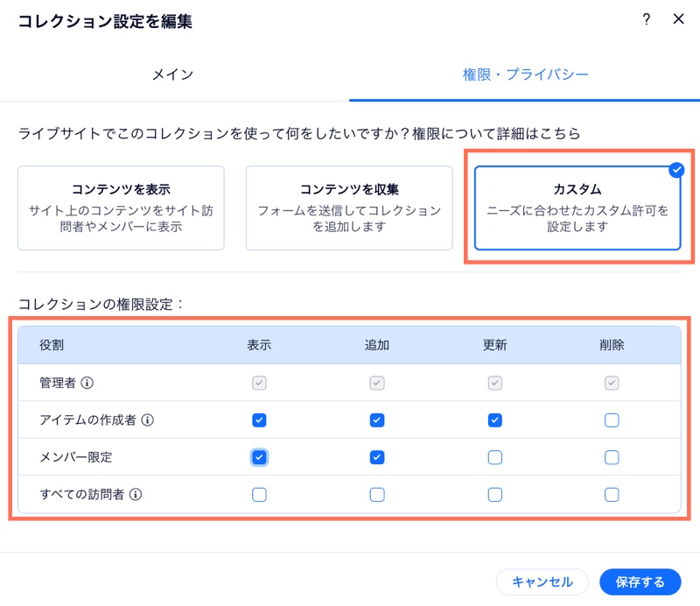This screenshot has height=606, width=700.
Task: Enable 更新 for メンバー限定
Action: click(x=494, y=457)
